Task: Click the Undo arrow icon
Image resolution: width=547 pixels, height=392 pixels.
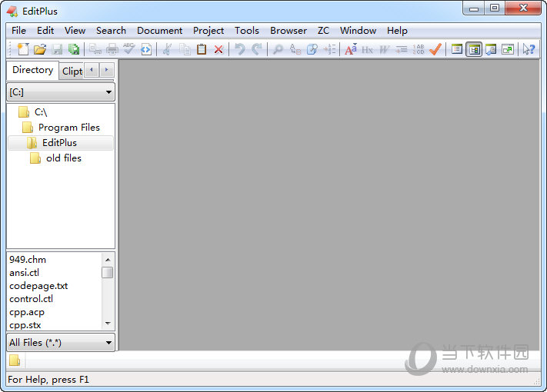Action: [240, 49]
